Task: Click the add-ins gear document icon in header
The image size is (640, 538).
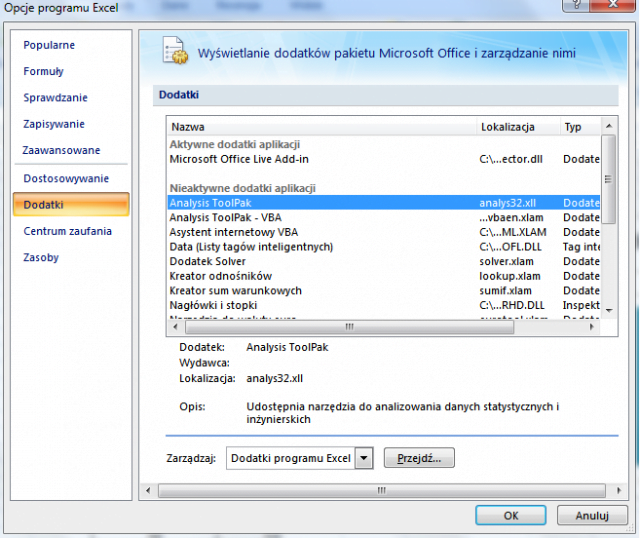Action: (x=174, y=52)
